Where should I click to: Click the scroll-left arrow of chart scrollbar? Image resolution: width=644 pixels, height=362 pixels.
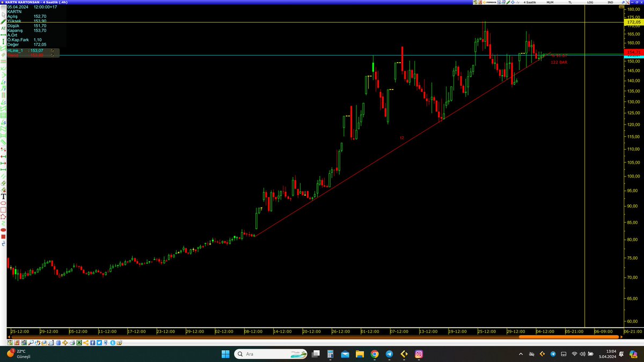pyautogui.click(x=9, y=337)
